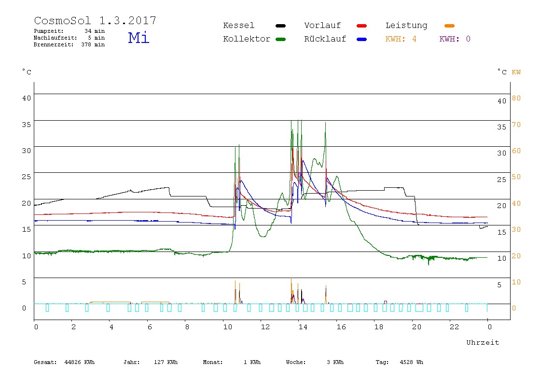Select the Pumpzeit 34 min value
The height and width of the screenshot is (392, 554).
(x=94, y=31)
